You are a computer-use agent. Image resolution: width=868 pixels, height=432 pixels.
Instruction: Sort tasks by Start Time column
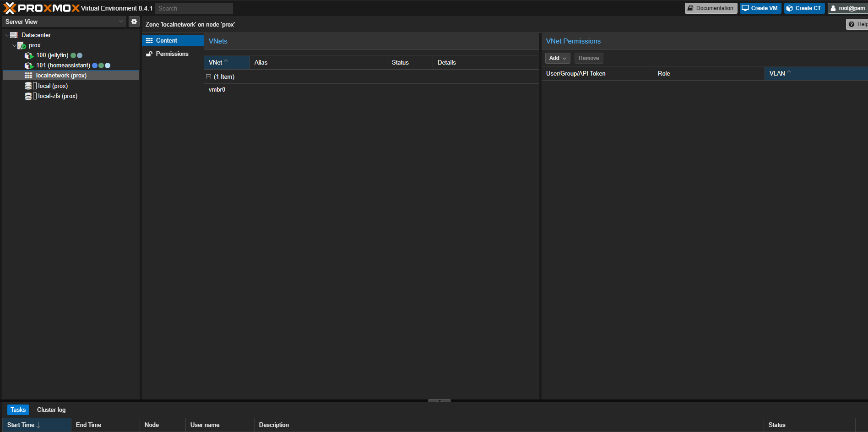[37, 425]
